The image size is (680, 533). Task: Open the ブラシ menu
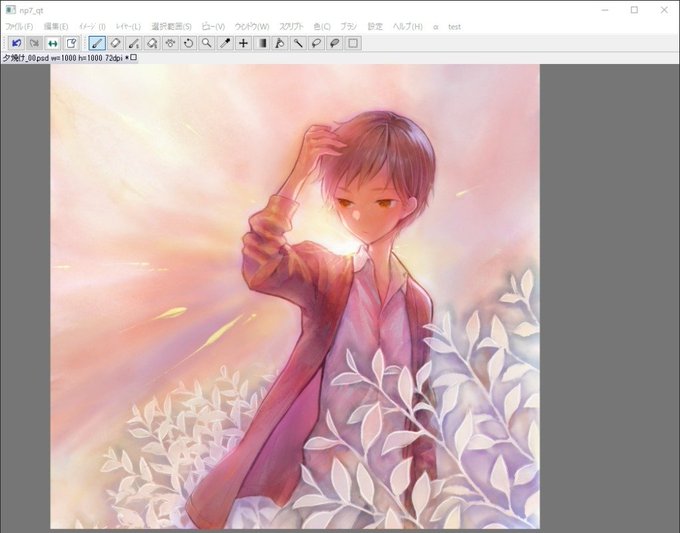pyautogui.click(x=348, y=27)
